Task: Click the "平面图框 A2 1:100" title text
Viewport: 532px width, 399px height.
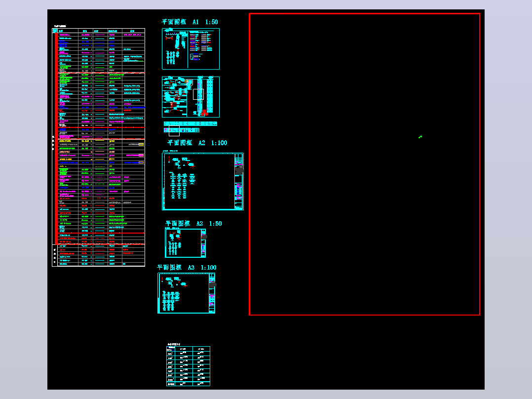Action: [x=197, y=143]
